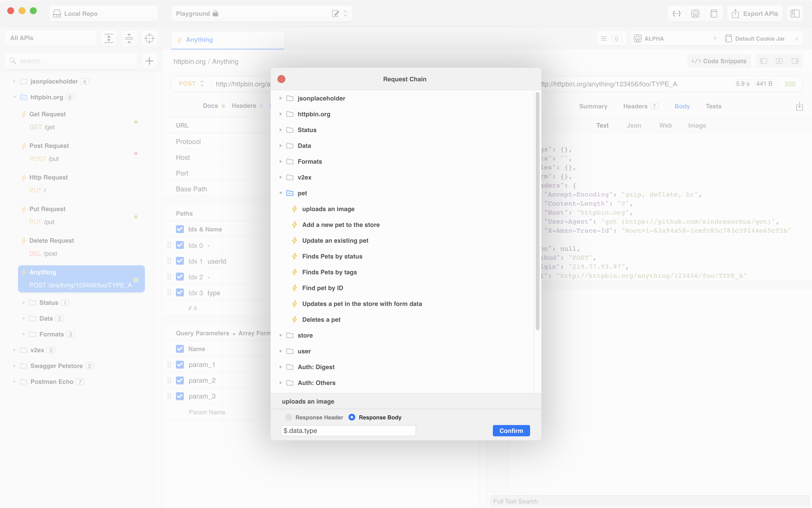This screenshot has width=812, height=508.
Task: Select 'Updates a pet in the store with form data'
Action: [x=362, y=304]
